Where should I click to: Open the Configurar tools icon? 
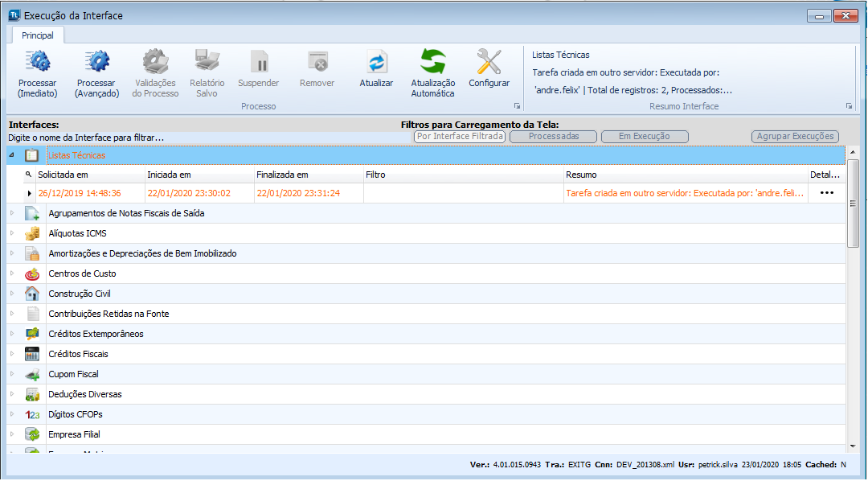pyautogui.click(x=489, y=63)
